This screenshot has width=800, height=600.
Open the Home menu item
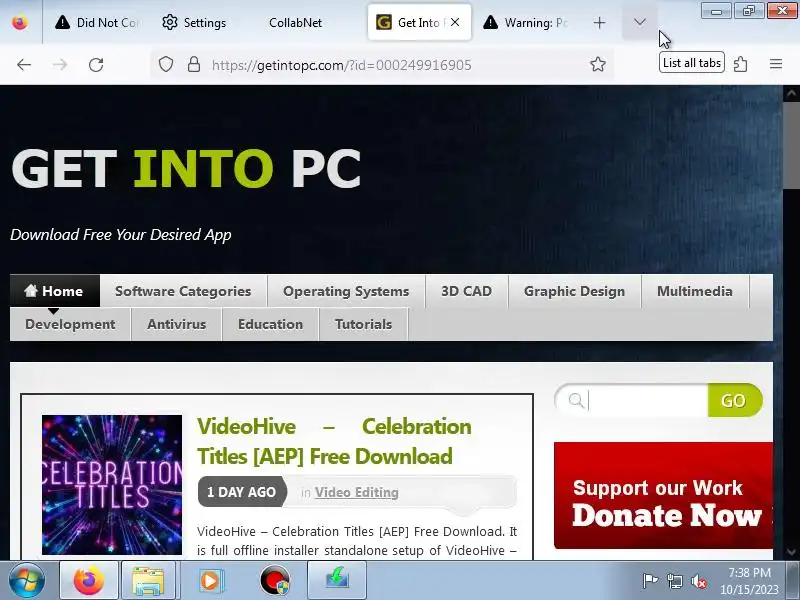pyautogui.click(x=55, y=291)
